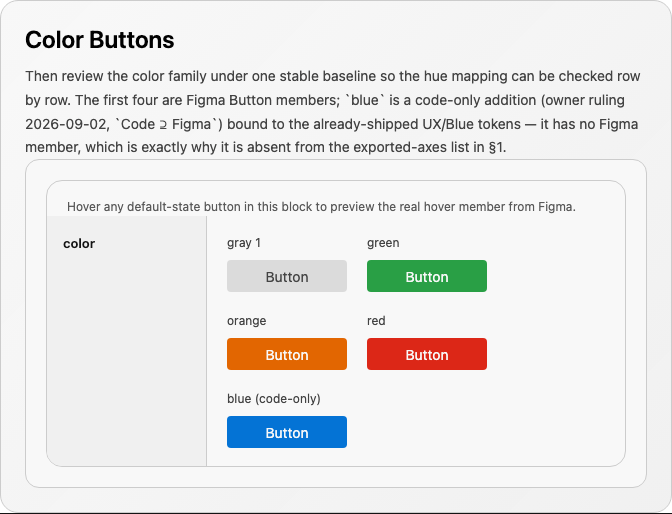672x514 pixels.
Task: Click the inline `blue` code term
Action: tap(365, 100)
